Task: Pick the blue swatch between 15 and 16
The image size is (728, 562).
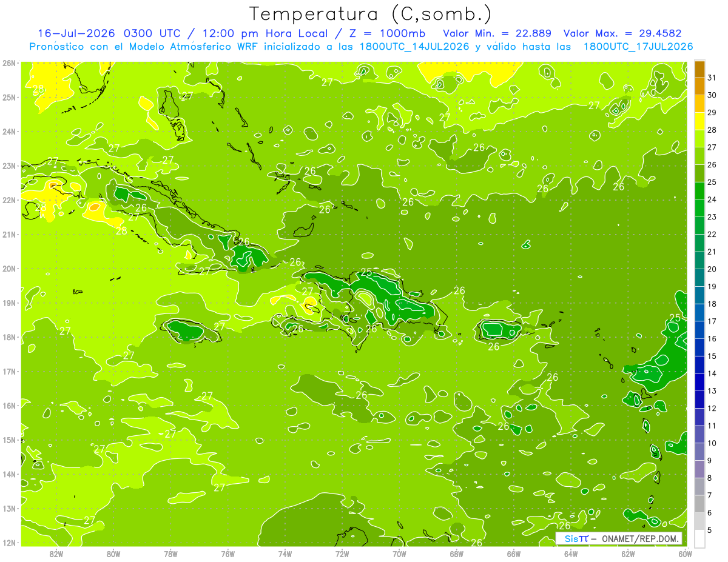Action: pos(699,347)
